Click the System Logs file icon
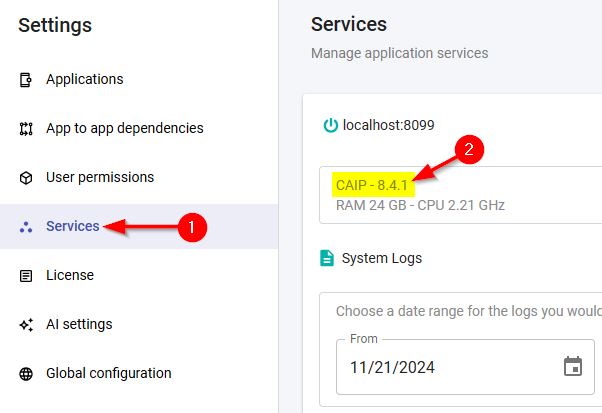602x413 pixels. [327, 258]
